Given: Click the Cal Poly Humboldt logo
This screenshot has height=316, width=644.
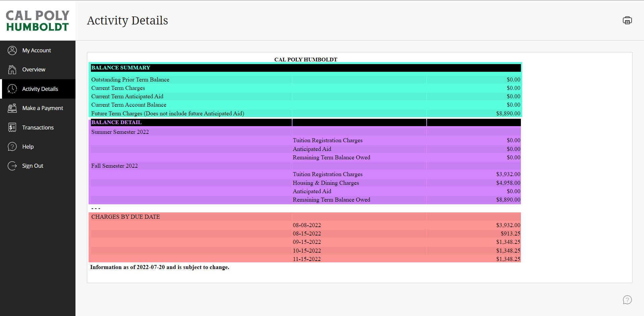Looking at the screenshot, I should [38, 20].
